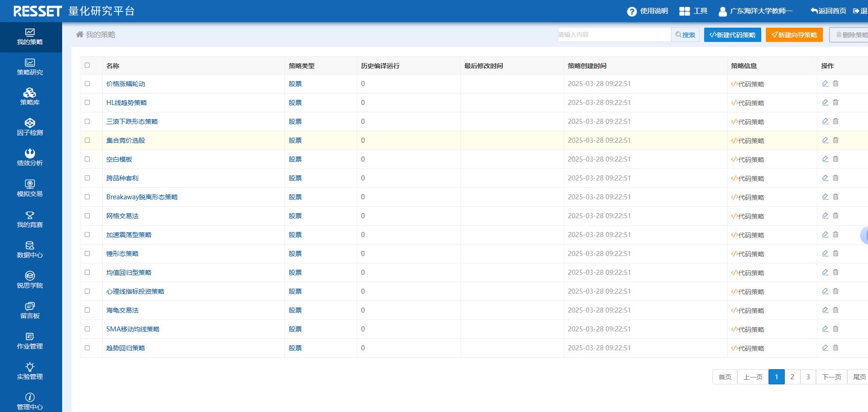Open the 心理线指标投资策略 link
The height and width of the screenshot is (412, 868).
tap(135, 291)
